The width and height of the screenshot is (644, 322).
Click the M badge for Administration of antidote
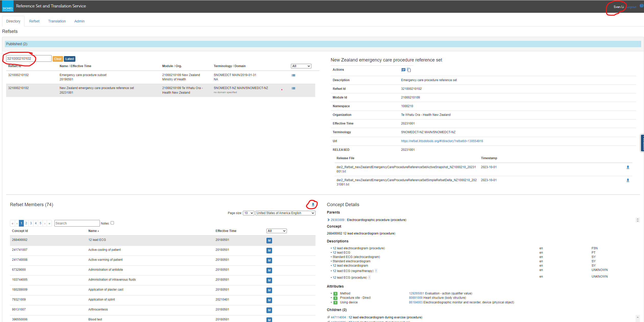tap(269, 270)
